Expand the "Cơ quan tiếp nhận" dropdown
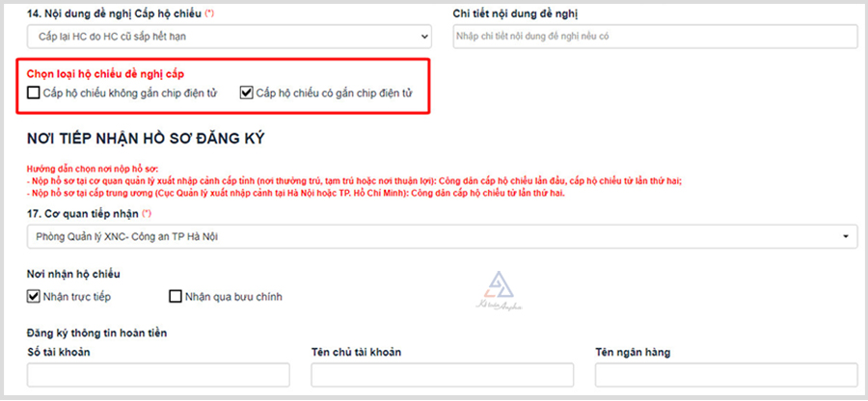Image resolution: width=868 pixels, height=401 pixels. click(443, 236)
